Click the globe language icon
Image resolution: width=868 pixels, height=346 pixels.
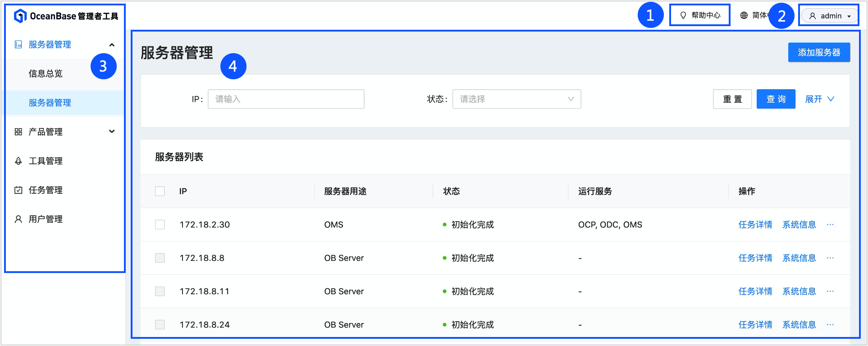click(x=744, y=16)
